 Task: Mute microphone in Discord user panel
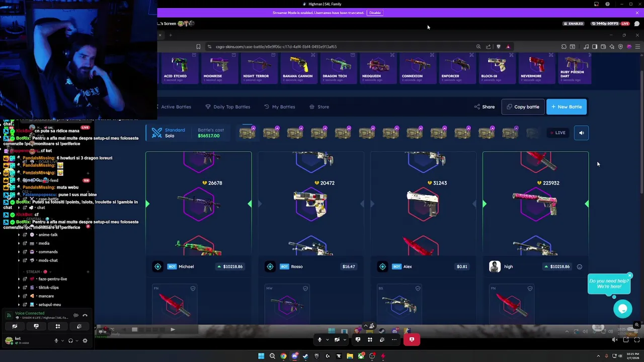click(x=56, y=340)
